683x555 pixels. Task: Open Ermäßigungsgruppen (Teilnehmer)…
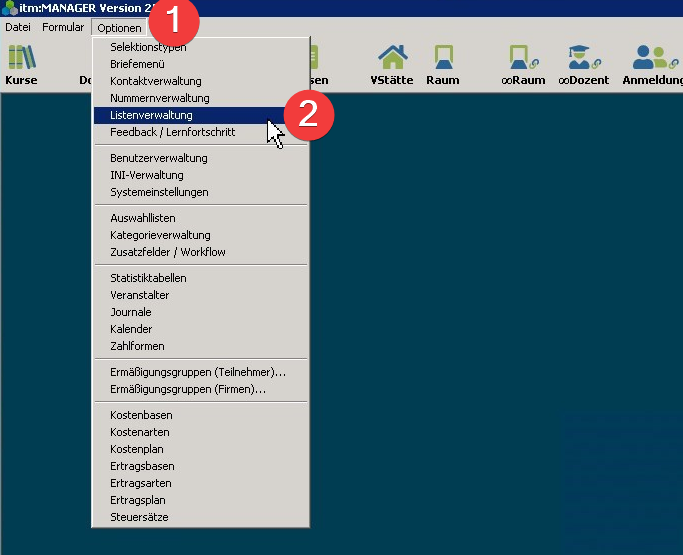201,372
